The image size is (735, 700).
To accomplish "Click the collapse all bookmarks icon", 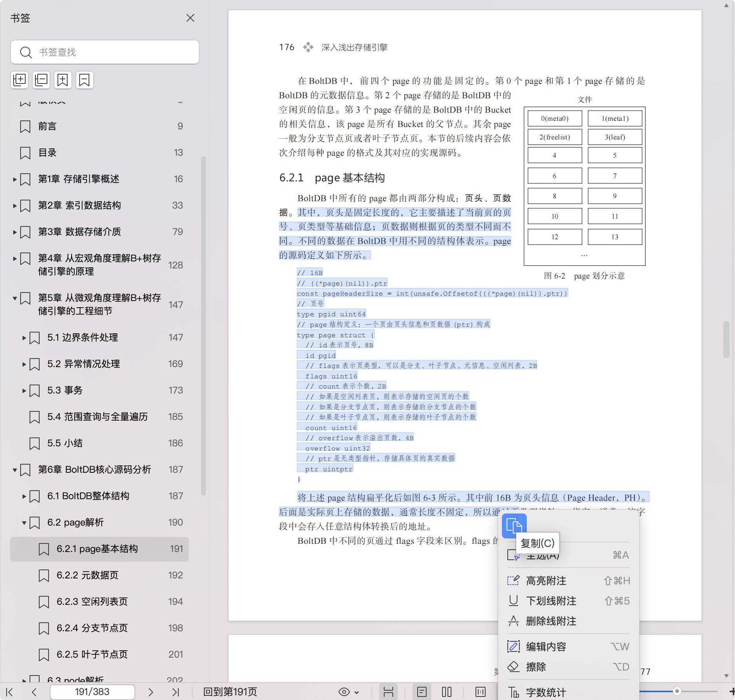I will coord(41,80).
